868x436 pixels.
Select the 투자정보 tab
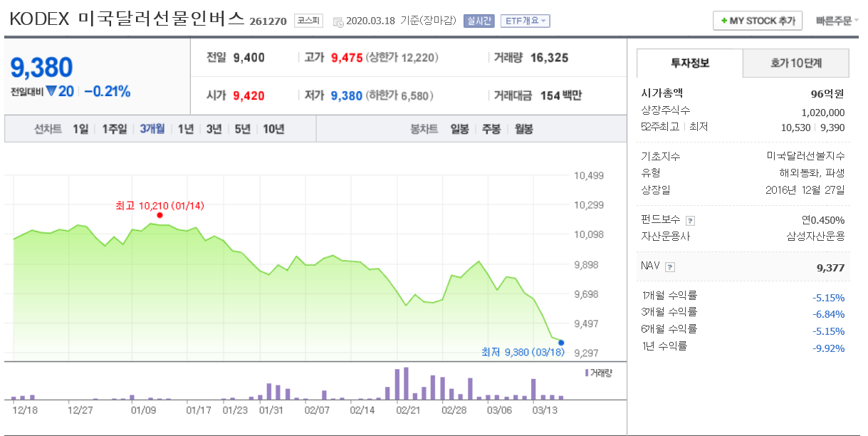(689, 63)
